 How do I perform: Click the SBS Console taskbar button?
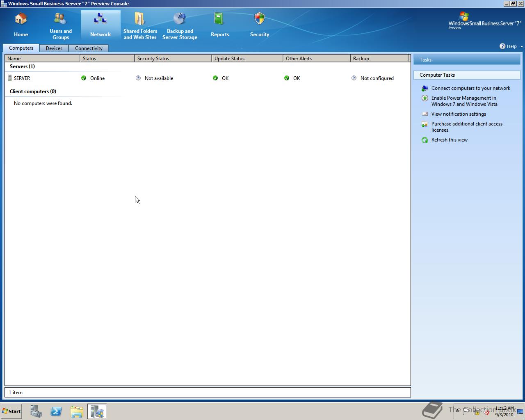[x=97, y=411]
